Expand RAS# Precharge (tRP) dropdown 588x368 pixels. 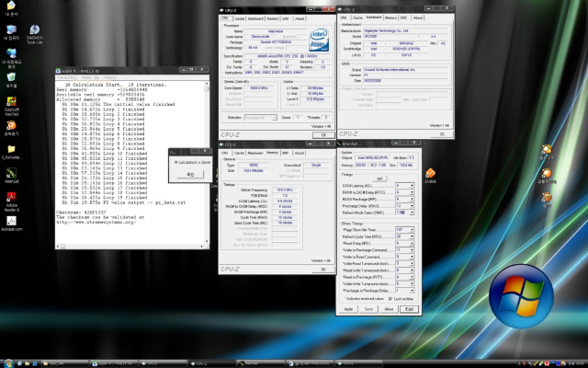tap(412, 199)
